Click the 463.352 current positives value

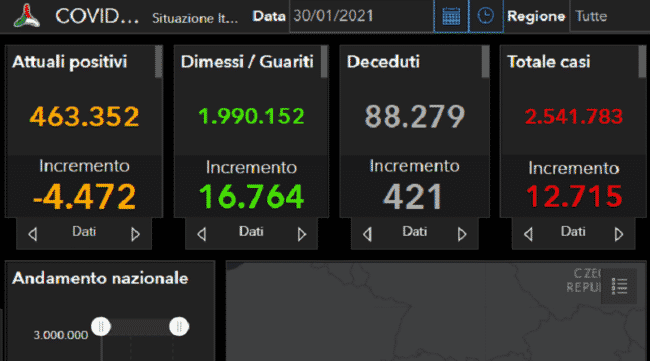coord(84,116)
